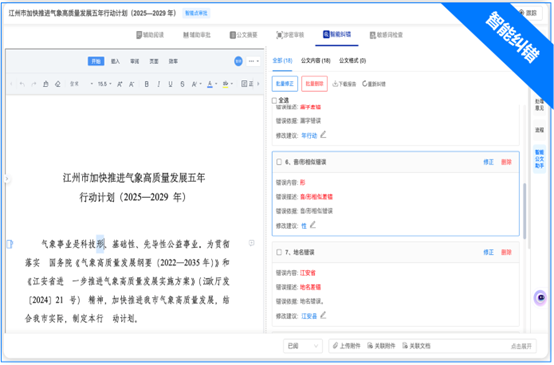The width and height of the screenshot is (554, 365).
Task: Open the 已阅 status dropdown
Action: [303, 346]
